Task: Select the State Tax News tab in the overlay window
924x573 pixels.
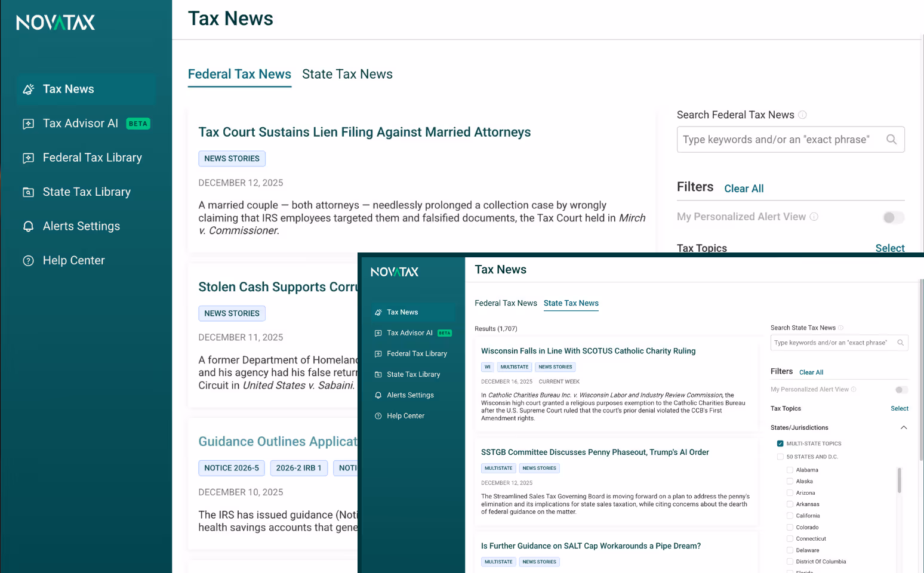Action: (x=571, y=303)
